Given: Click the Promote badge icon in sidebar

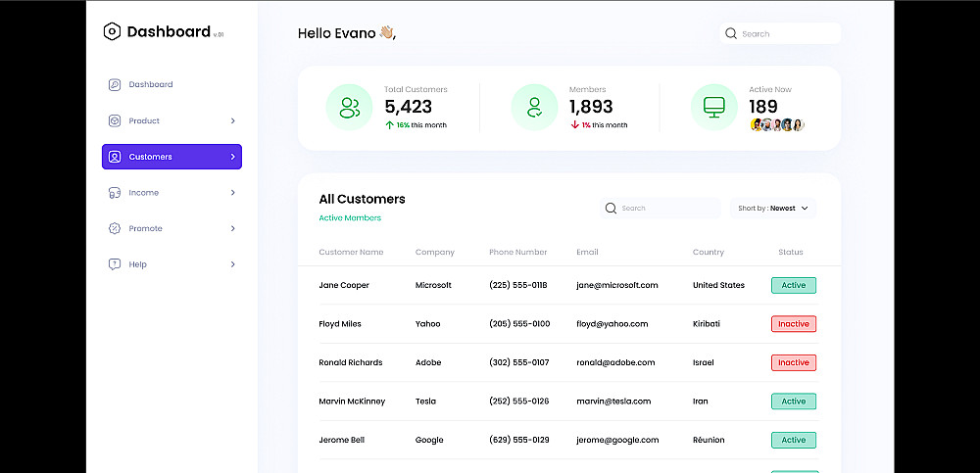Looking at the screenshot, I should tap(115, 229).
